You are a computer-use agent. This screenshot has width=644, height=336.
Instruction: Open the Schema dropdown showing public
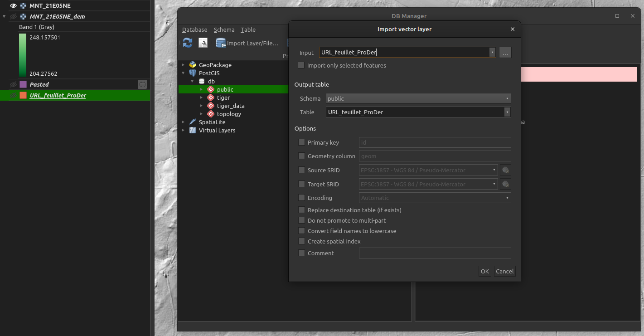(418, 98)
